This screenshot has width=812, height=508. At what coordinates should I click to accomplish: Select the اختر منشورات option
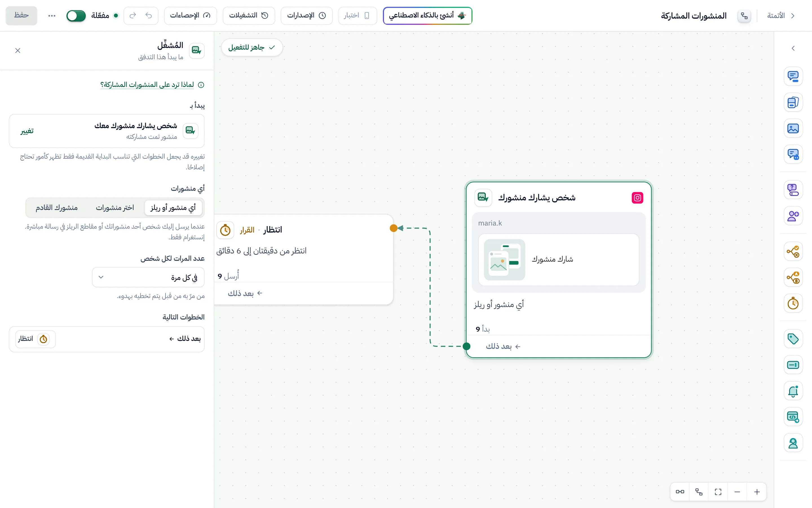point(115,208)
